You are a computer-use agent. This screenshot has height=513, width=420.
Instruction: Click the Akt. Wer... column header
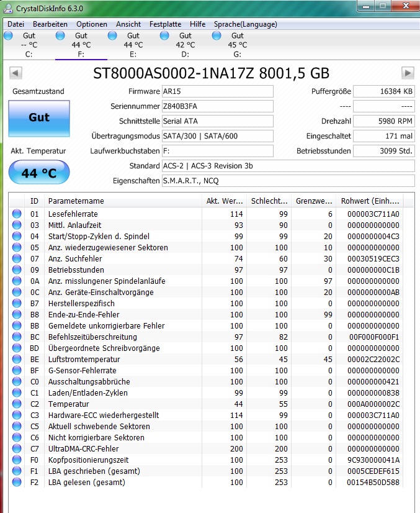tap(224, 201)
